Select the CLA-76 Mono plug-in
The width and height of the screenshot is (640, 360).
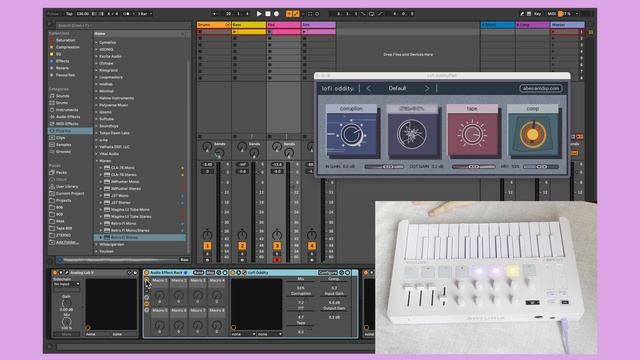click(122, 168)
